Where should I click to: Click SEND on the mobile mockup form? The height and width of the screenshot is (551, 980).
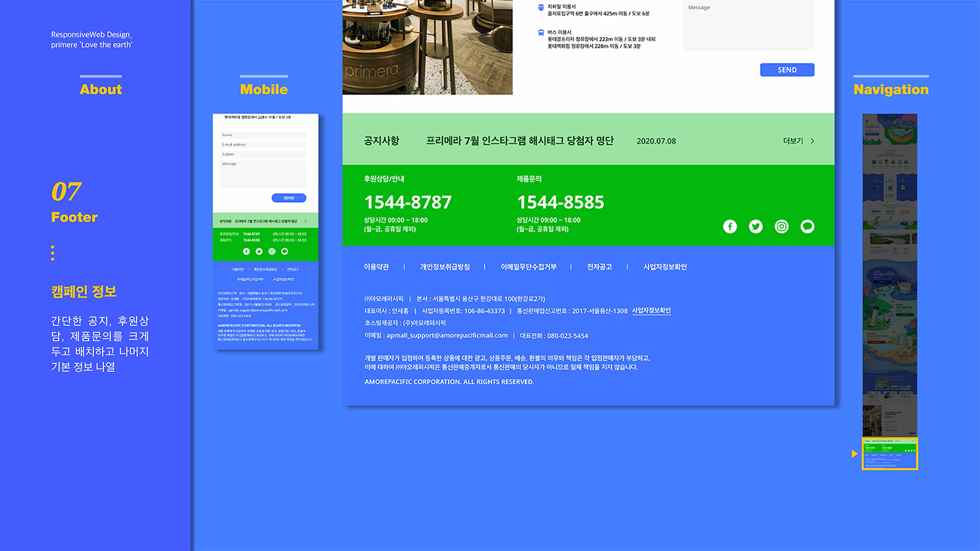click(289, 197)
